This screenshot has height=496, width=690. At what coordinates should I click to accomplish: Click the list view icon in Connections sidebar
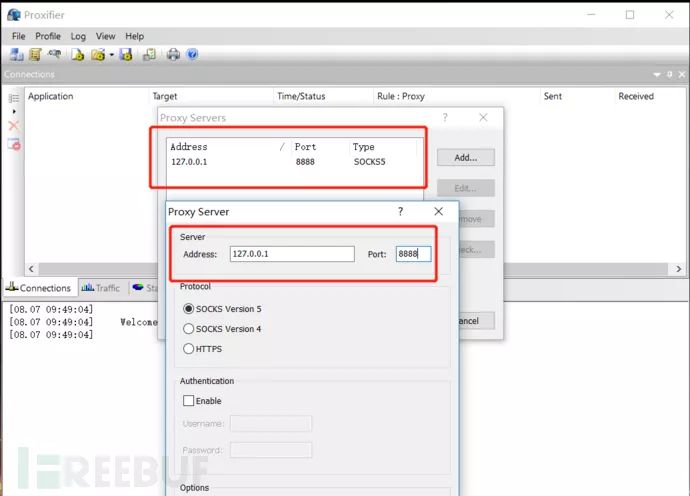coord(14,98)
